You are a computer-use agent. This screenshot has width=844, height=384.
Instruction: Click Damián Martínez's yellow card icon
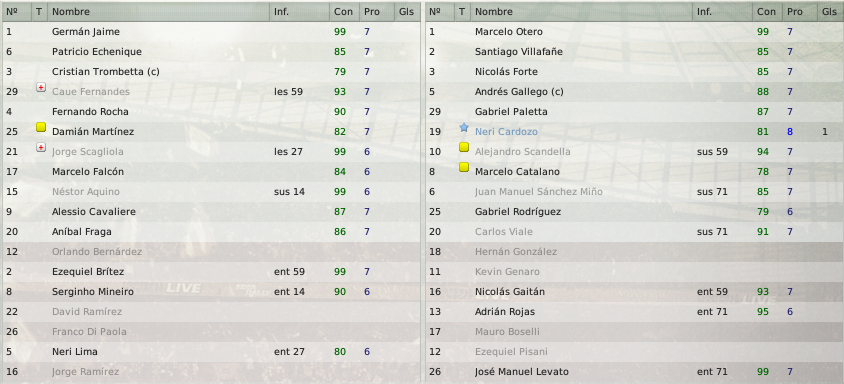click(41, 128)
